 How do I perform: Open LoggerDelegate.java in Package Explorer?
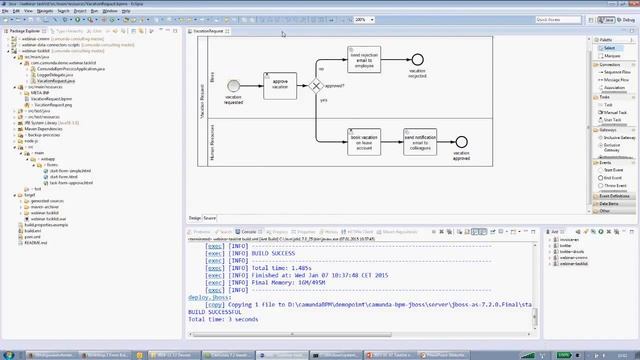(x=55, y=75)
